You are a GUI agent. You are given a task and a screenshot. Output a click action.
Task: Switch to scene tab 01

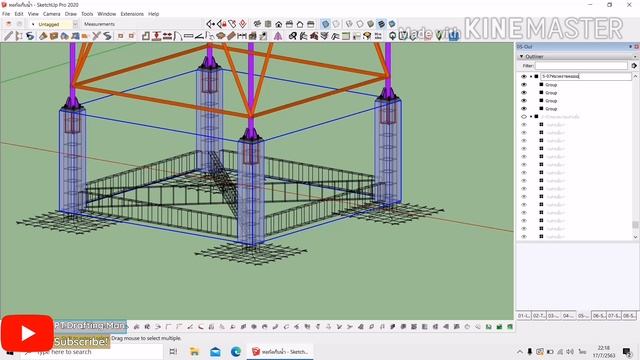(x=524, y=316)
